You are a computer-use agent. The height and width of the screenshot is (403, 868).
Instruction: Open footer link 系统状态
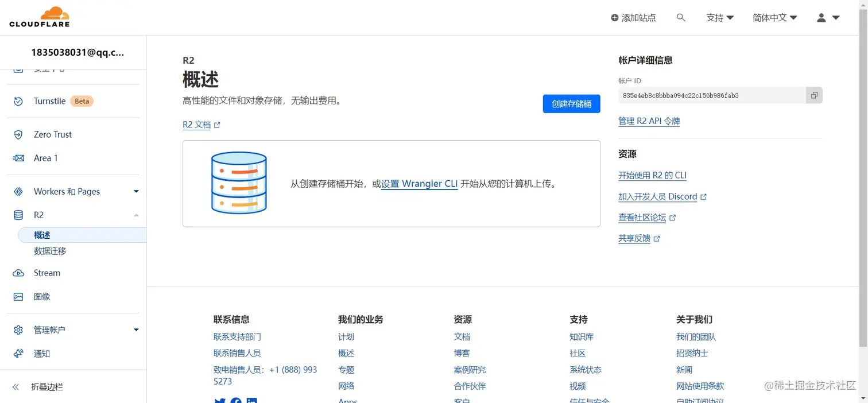[x=586, y=370]
